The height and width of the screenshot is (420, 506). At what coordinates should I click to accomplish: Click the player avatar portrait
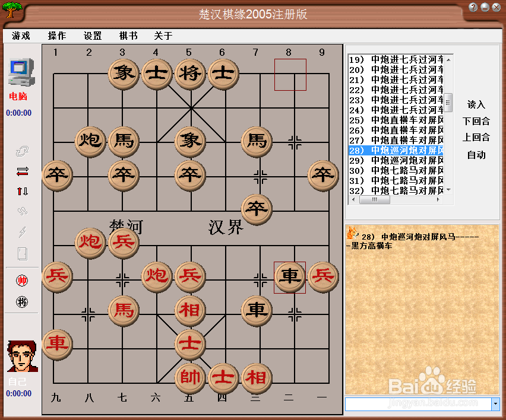click(22, 356)
